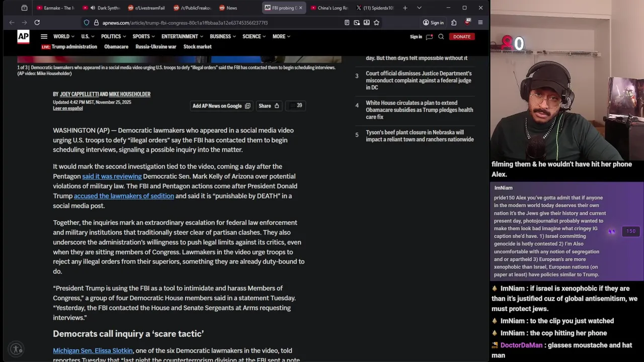Click the red extension icon with the badge
This screenshot has width=644, height=362.
(x=467, y=22)
